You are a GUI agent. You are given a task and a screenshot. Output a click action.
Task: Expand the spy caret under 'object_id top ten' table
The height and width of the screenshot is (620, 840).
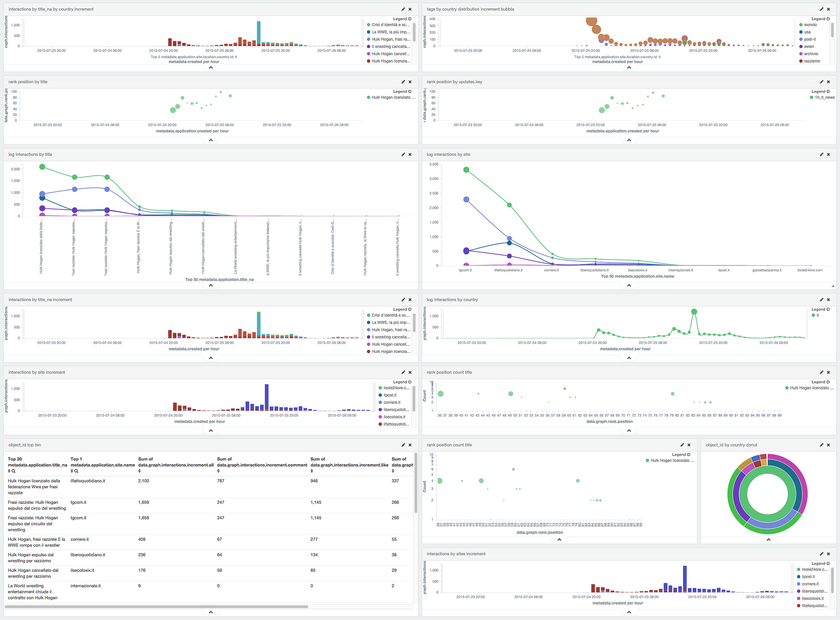211,612
